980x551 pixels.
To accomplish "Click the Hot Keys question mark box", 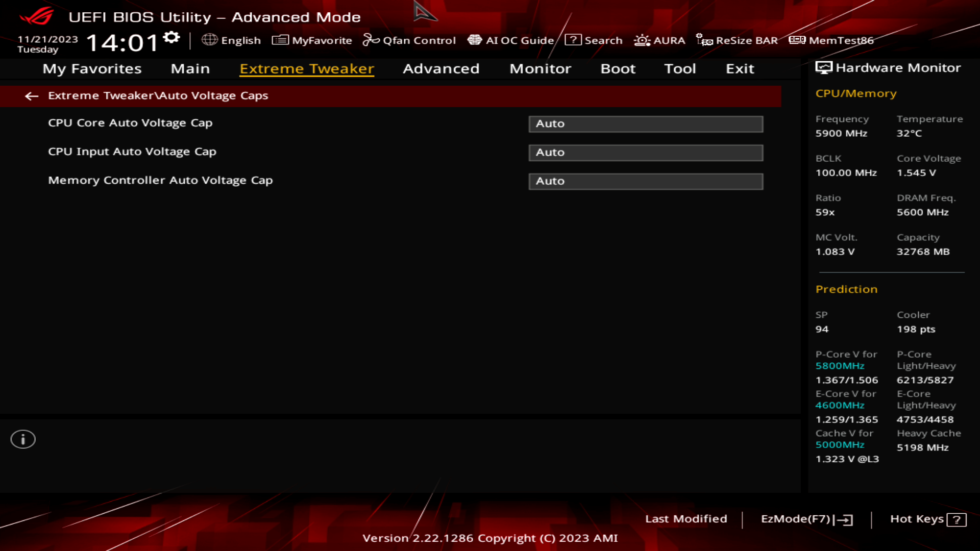I will 957,520.
